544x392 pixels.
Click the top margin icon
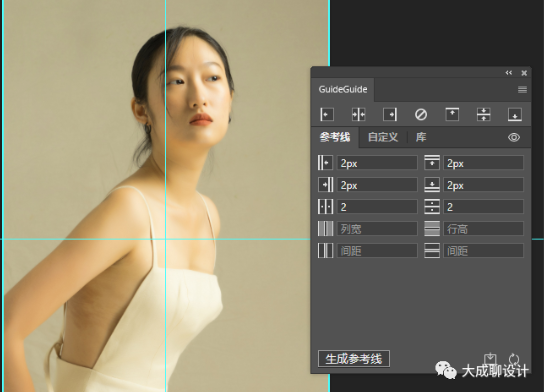tap(432, 163)
